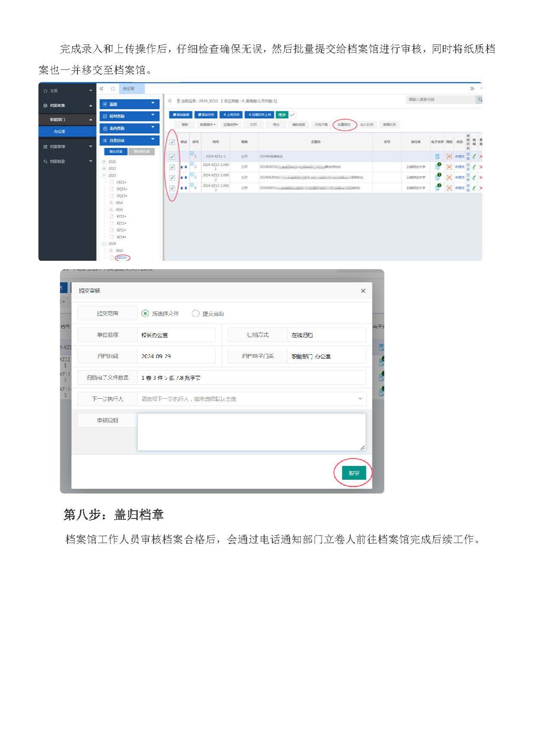
Task: Uncheck the checkbox for record 2024-XZ11-1
Action: tap(172, 156)
